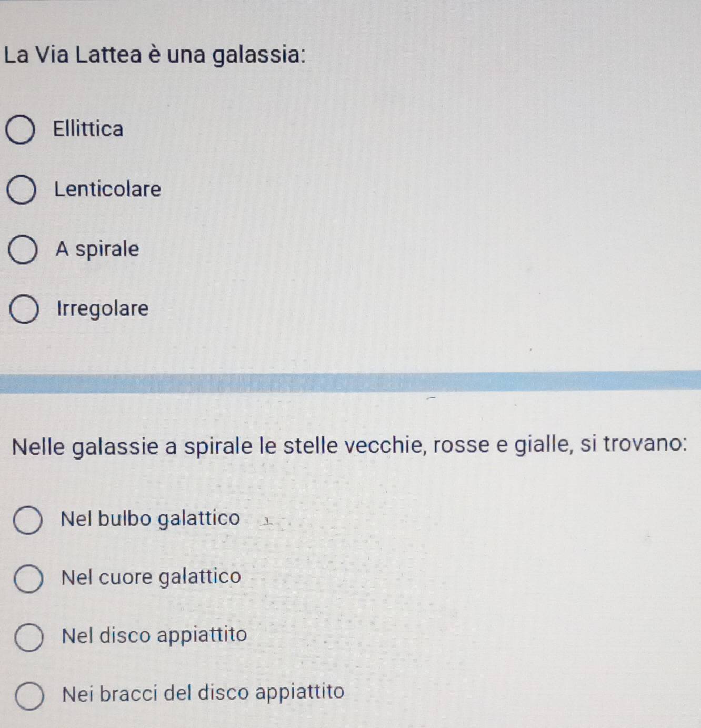
Task: Select the Ellittica radio button circle
Action: [x=21, y=131]
